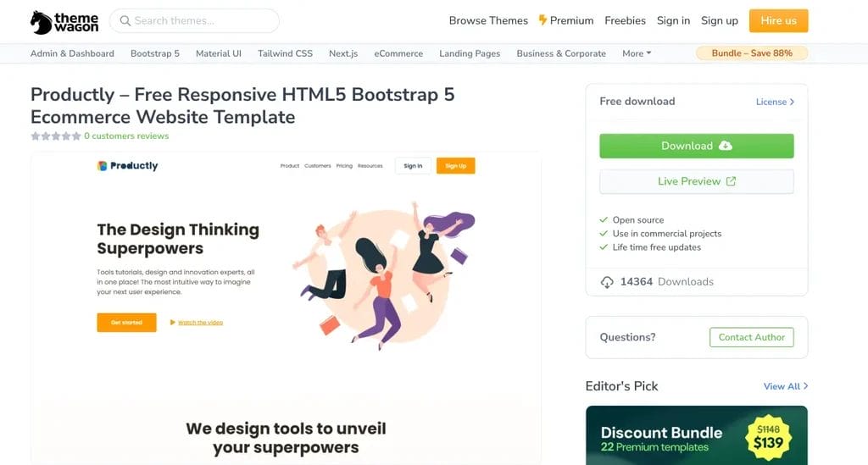Click 'The Design Thinking Superpowers' headline
Screen dimensions: 868x465
(178, 239)
